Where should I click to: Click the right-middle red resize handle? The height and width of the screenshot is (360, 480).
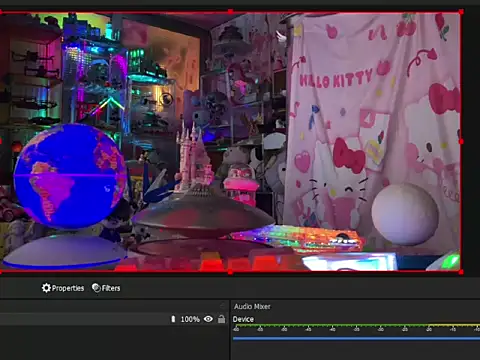pyautogui.click(x=461, y=142)
